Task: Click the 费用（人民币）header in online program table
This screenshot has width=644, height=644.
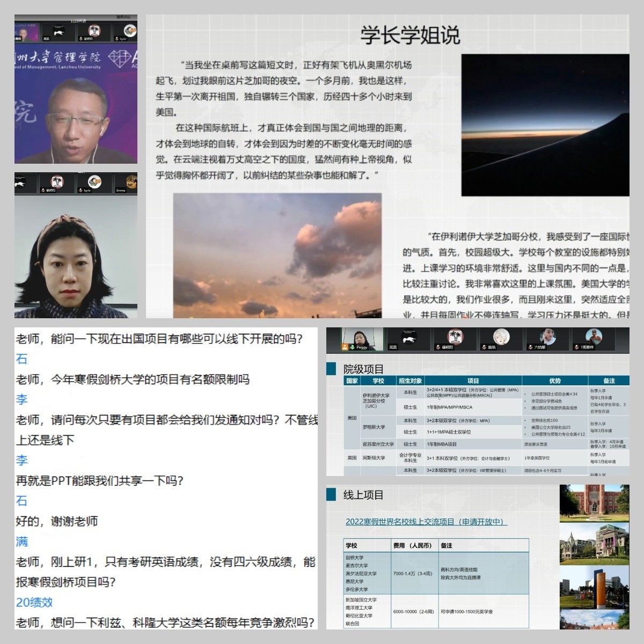Action: (x=412, y=545)
